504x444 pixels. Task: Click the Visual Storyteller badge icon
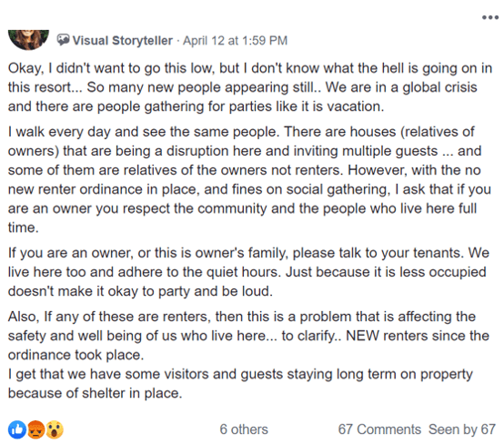tap(63, 40)
